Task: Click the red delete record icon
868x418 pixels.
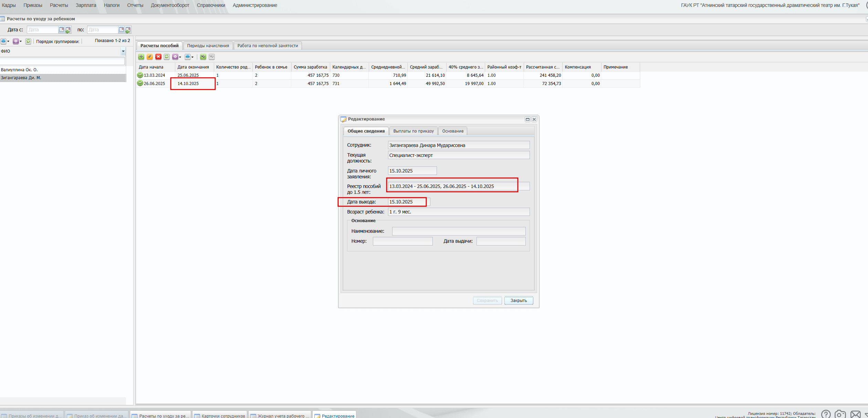Action: [158, 57]
